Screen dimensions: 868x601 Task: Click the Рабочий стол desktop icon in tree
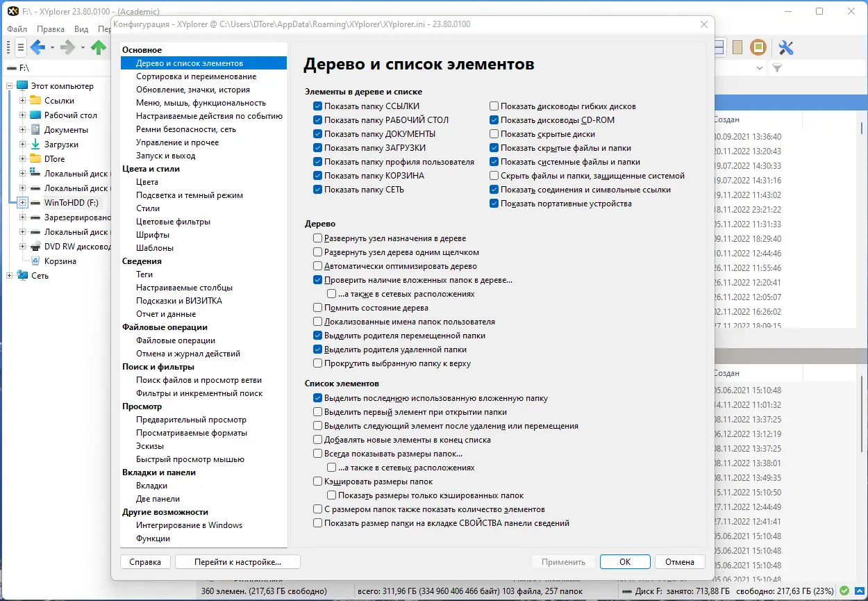(x=35, y=115)
